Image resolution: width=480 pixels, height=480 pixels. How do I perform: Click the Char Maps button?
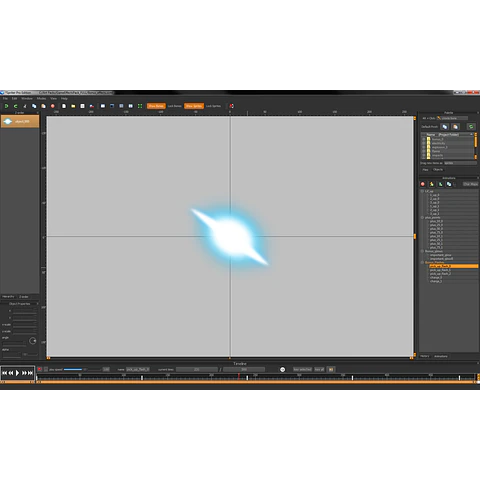(470, 184)
